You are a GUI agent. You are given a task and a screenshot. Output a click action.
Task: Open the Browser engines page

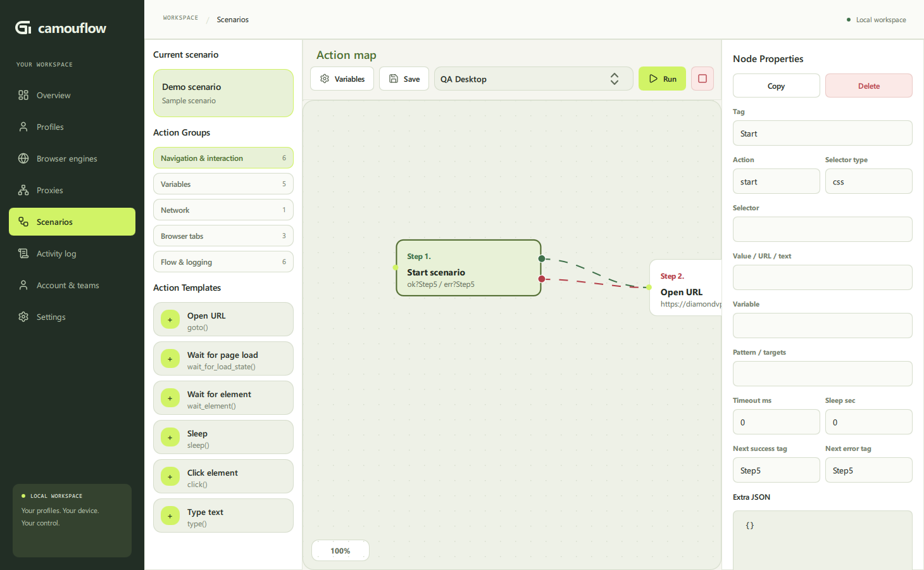coord(72,158)
